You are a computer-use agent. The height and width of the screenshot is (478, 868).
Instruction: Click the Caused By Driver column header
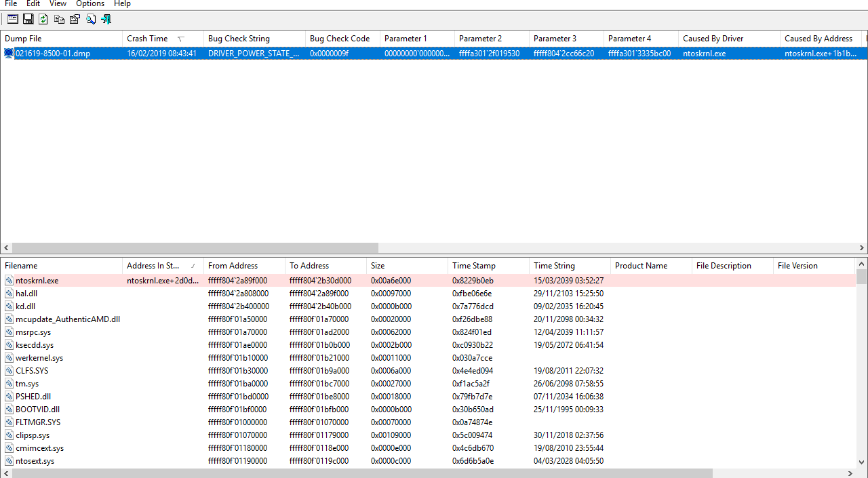[x=713, y=39]
